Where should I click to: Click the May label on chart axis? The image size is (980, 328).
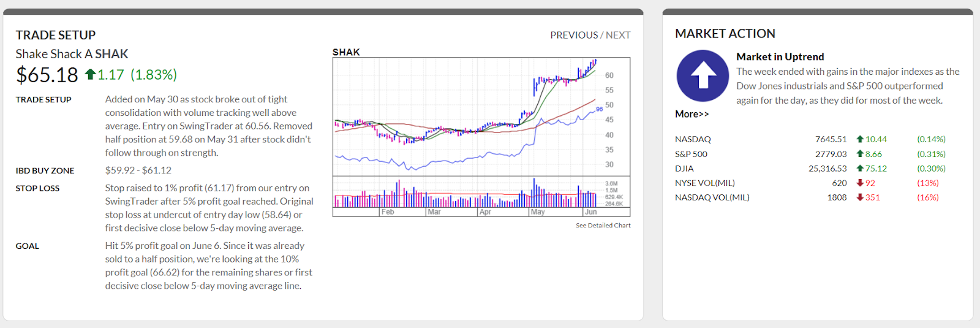pos(538,212)
